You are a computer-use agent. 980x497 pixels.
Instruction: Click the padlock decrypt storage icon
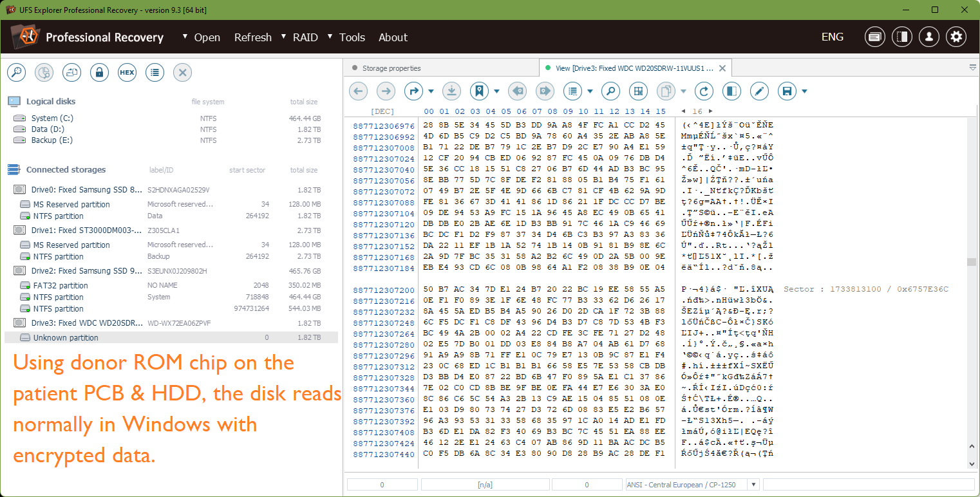[x=99, y=73]
